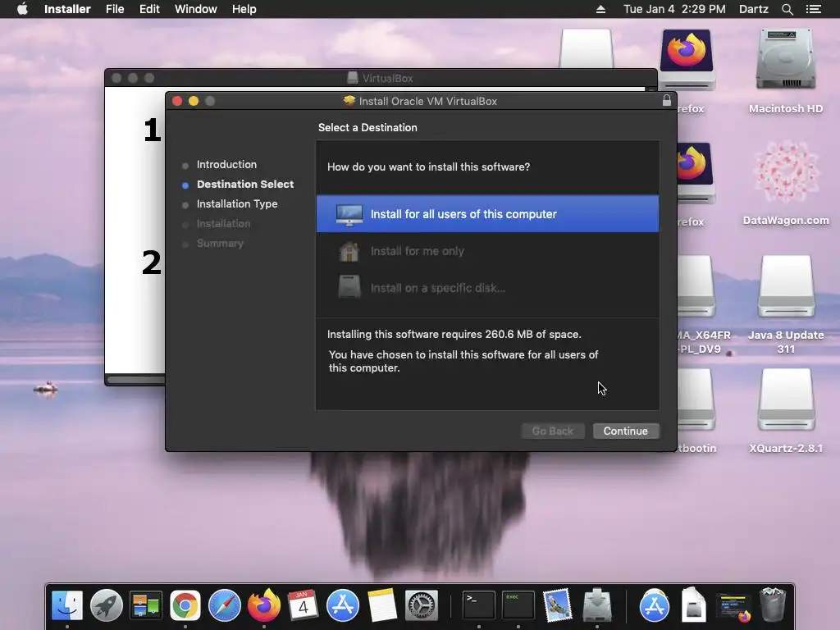840x630 pixels.
Task: Open Mail stamp icon in Dock
Action: [x=557, y=605]
